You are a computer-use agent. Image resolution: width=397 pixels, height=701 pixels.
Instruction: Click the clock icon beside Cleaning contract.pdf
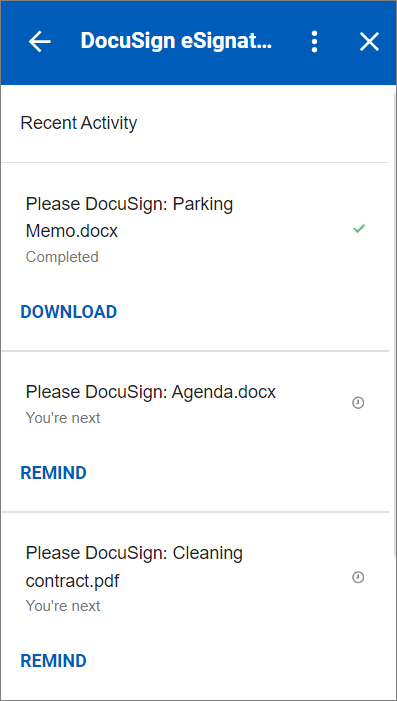tap(358, 578)
